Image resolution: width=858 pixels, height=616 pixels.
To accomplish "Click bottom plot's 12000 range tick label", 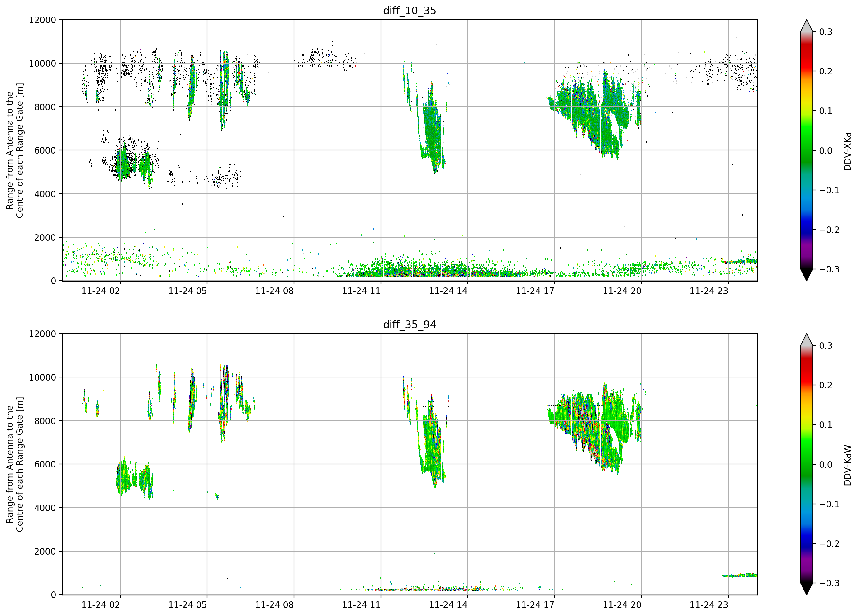I will click(x=42, y=334).
